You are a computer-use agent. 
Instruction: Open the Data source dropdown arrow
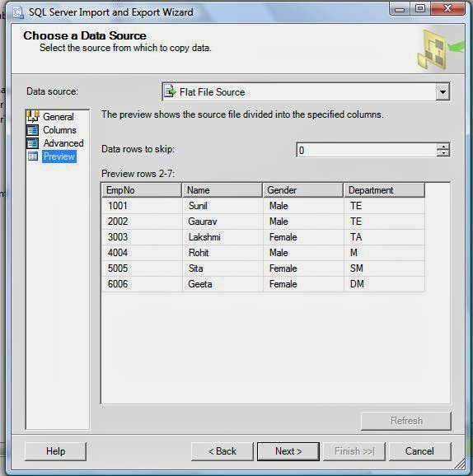pos(443,91)
